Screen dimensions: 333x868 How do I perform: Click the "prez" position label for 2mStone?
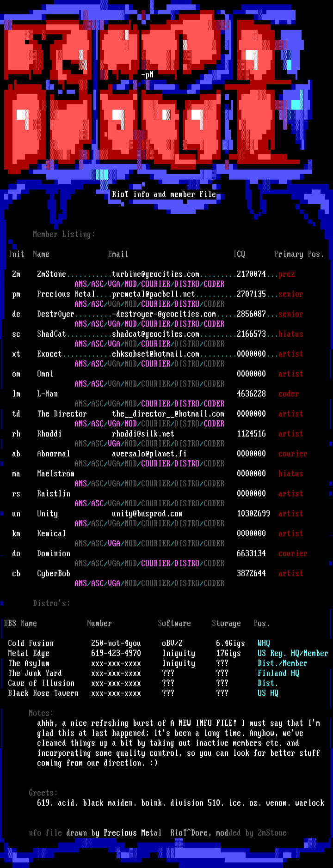[x=286, y=274]
